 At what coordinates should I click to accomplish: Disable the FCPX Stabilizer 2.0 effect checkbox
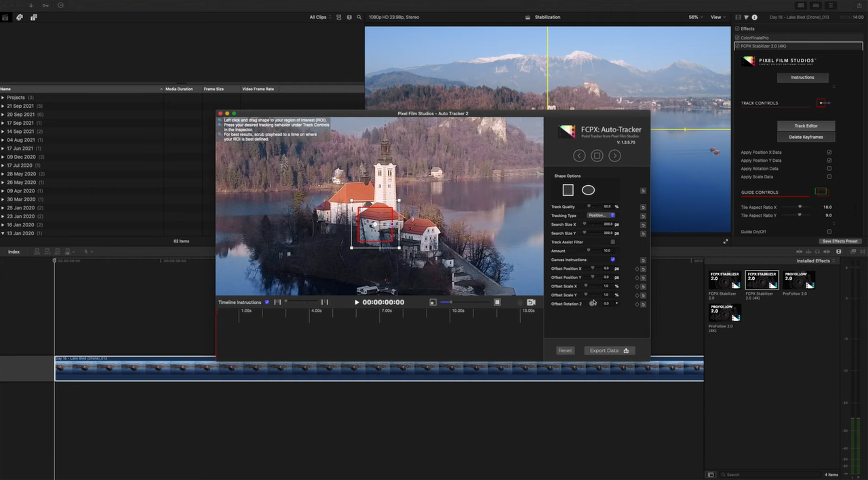pyautogui.click(x=738, y=46)
